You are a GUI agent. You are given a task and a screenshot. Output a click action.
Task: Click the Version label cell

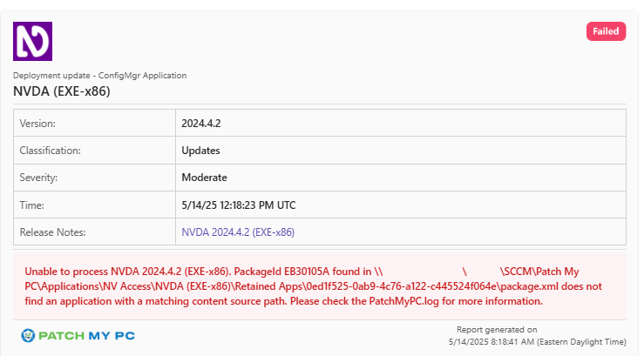[94, 123]
